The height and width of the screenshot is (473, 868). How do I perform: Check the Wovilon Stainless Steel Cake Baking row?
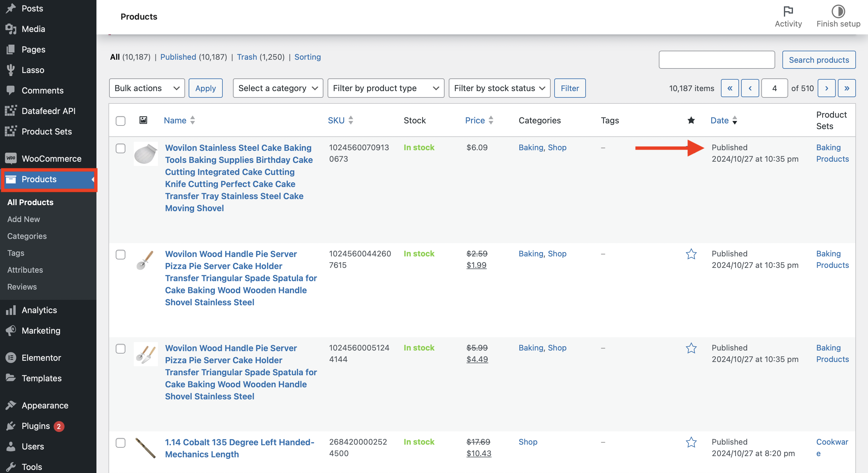(121, 148)
